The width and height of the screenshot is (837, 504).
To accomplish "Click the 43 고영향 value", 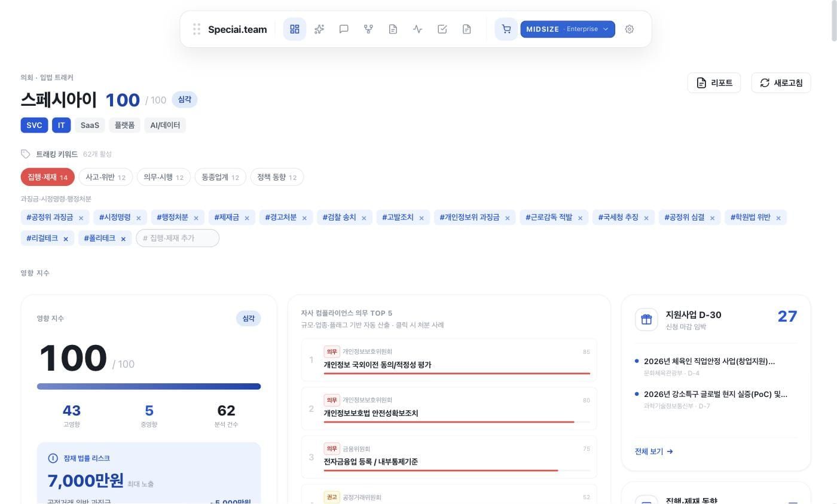I will coord(71,410).
